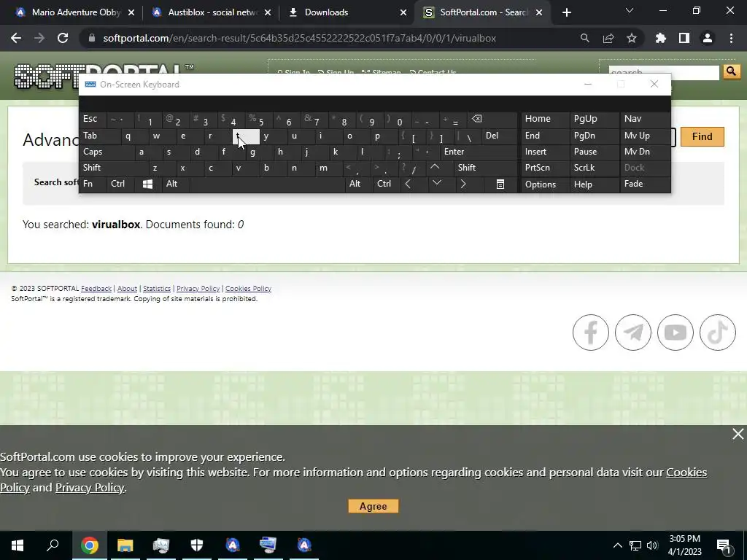Open Chrome three-dot menu
Screen dimensions: 747x560
pos(731,38)
